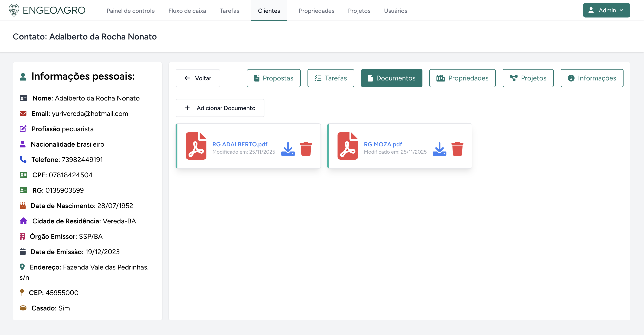Click the ENGEOAGRO logo
The width and height of the screenshot is (644, 335).
click(x=47, y=10)
